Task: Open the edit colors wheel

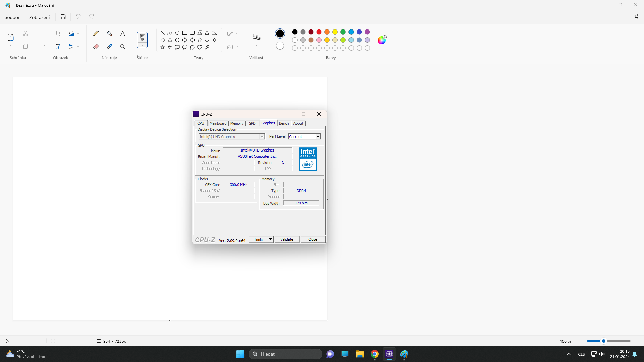Action: (x=382, y=40)
